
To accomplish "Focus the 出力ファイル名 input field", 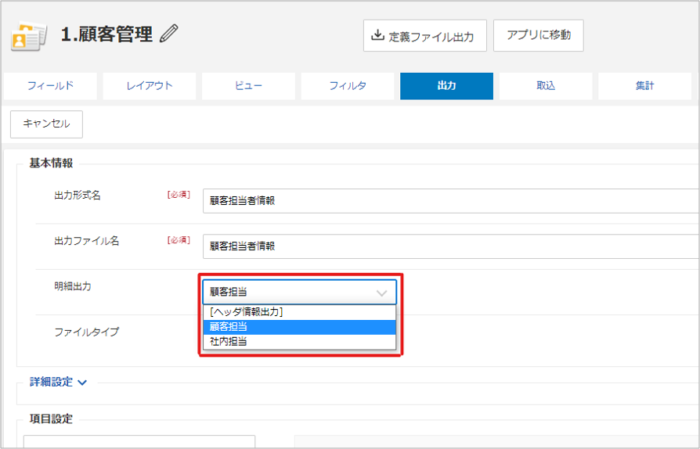I will (451, 246).
